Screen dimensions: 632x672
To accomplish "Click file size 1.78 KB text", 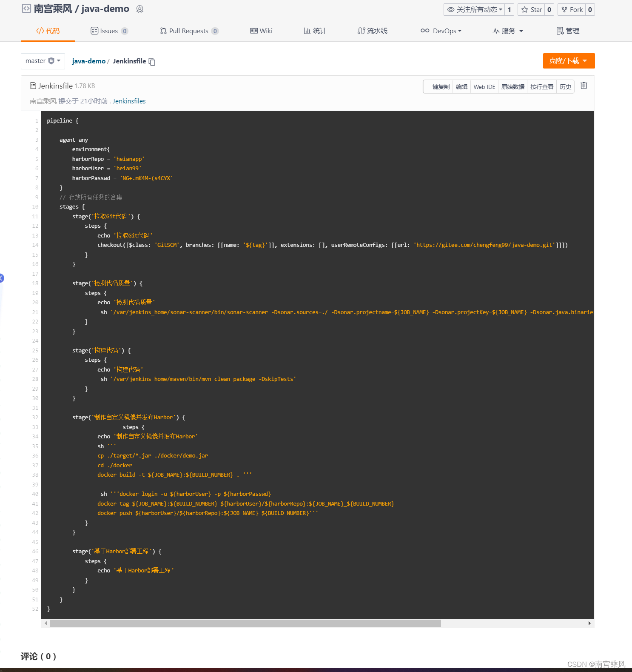I will coord(85,86).
